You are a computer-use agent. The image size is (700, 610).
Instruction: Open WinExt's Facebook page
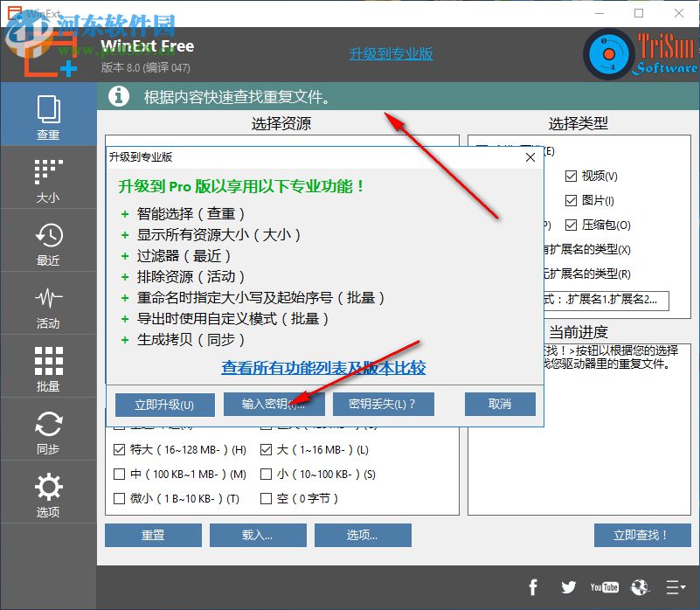point(533,587)
